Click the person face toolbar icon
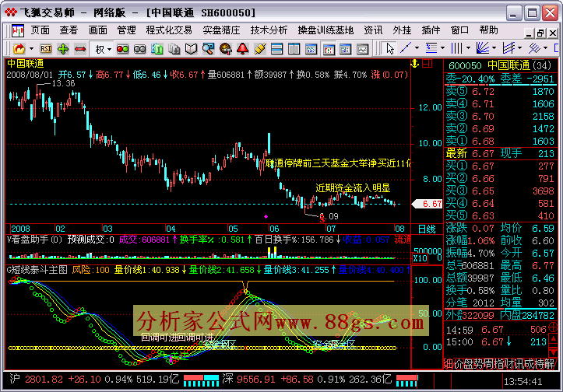The width and height of the screenshot is (563, 392). [226, 48]
